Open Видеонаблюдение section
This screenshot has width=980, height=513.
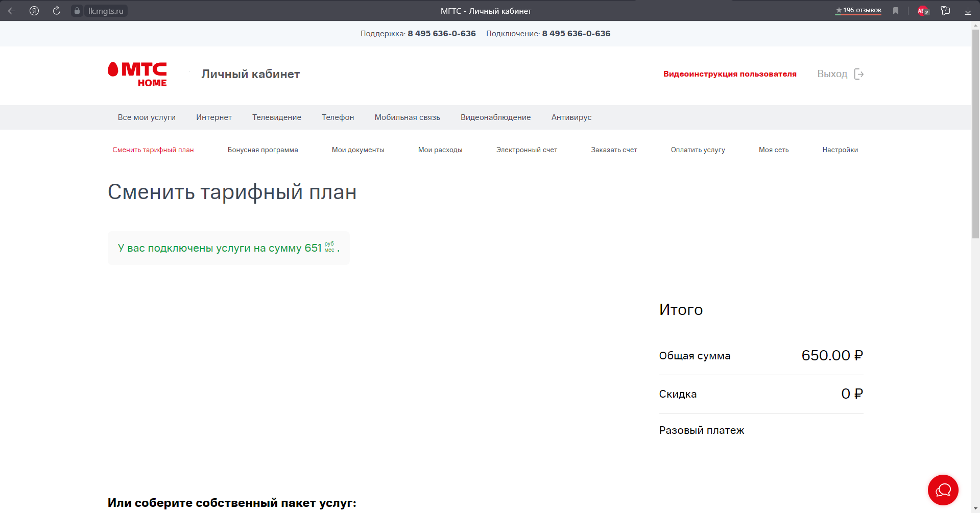pos(496,117)
